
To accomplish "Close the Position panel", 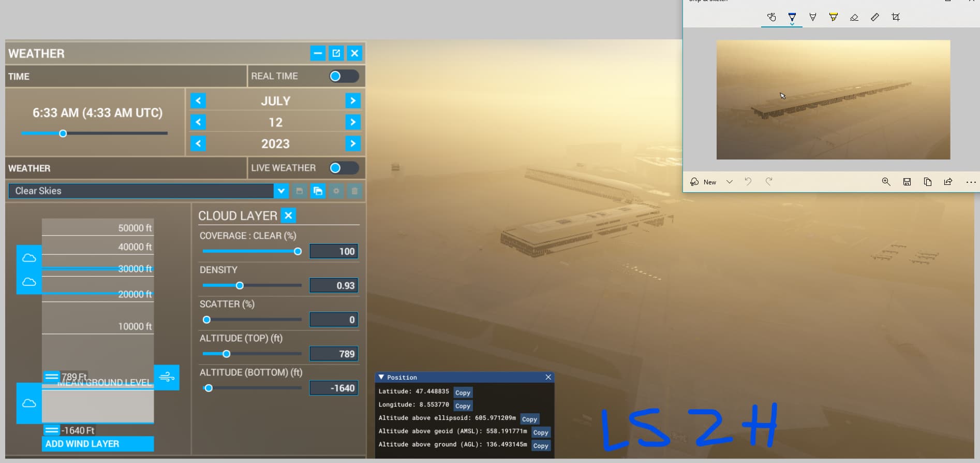I will [548, 377].
